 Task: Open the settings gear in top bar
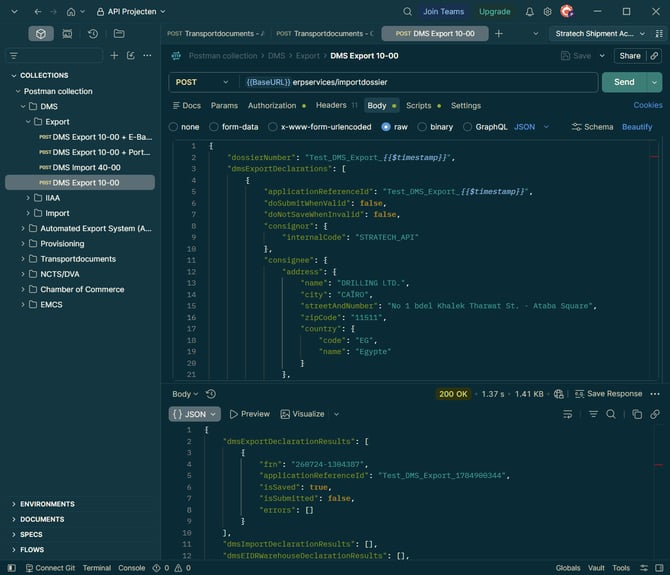click(x=547, y=12)
